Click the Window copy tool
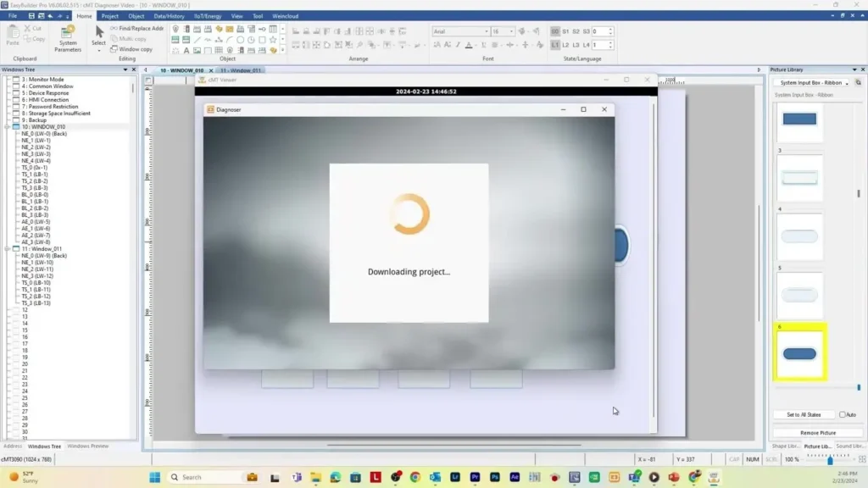868x488 pixels. click(131, 49)
